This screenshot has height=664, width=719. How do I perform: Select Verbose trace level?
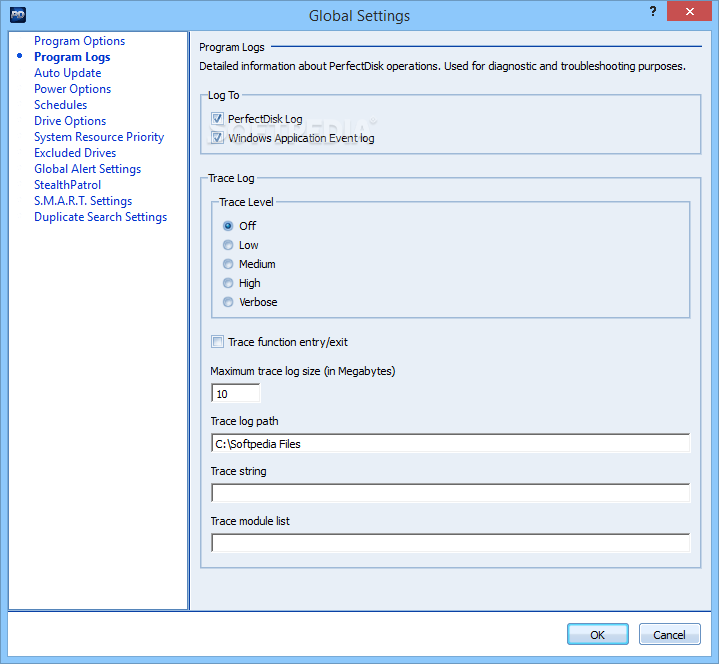coord(227,302)
